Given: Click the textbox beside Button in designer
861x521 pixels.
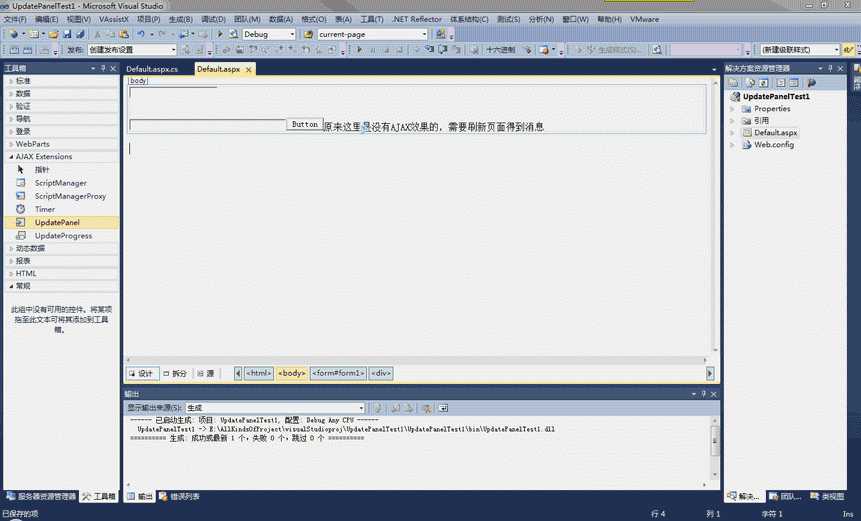Looking at the screenshot, I should [208, 125].
